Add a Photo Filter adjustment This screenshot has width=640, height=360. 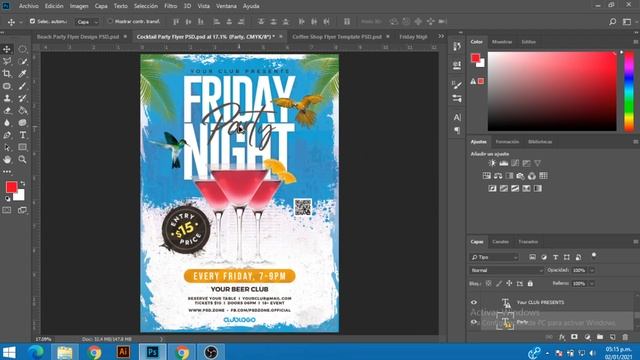tap(520, 176)
